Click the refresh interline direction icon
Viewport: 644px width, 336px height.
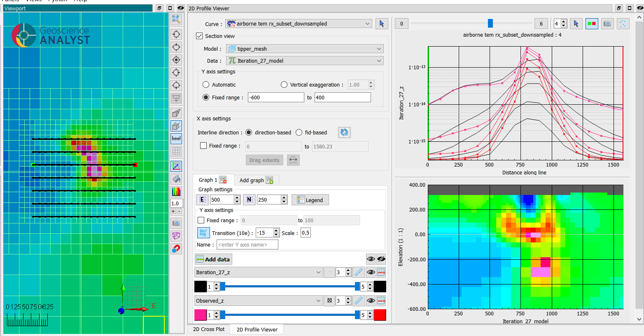point(344,132)
